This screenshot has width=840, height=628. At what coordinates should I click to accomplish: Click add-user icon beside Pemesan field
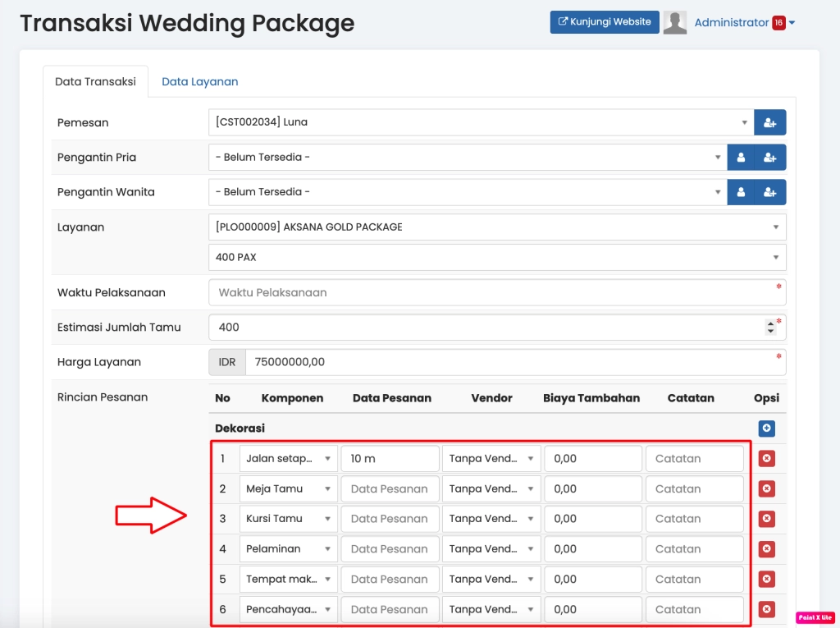click(x=769, y=122)
